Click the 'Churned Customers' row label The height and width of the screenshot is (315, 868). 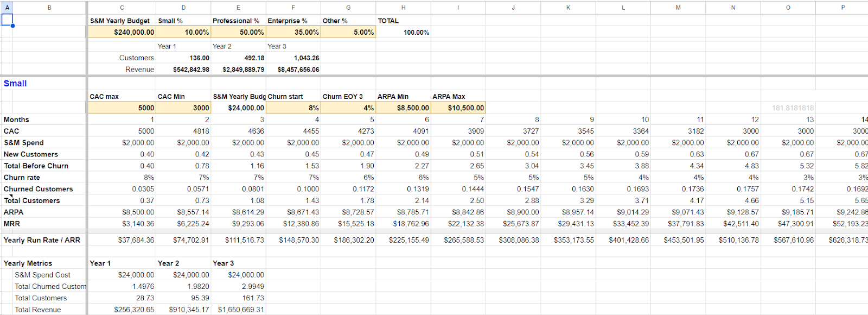click(x=38, y=189)
